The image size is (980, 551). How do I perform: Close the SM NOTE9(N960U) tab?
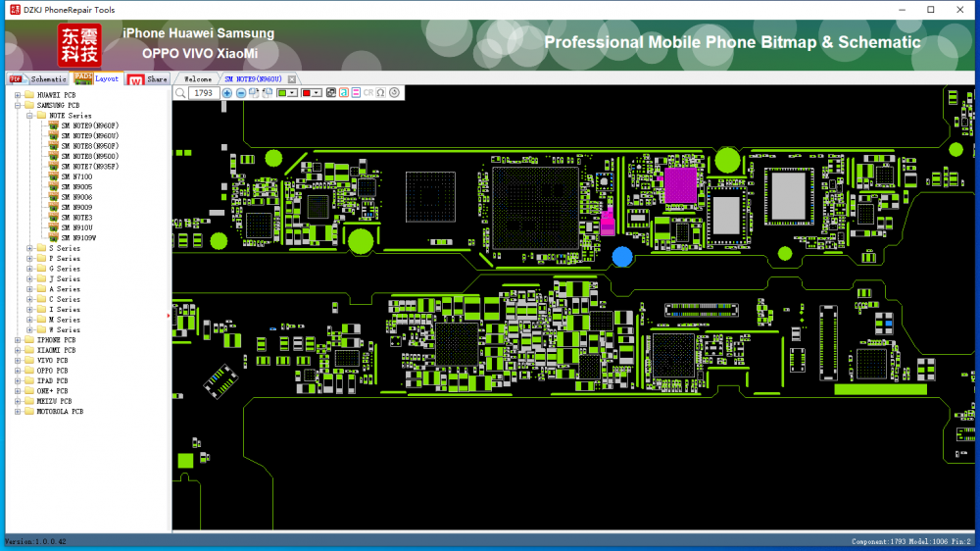(292, 79)
